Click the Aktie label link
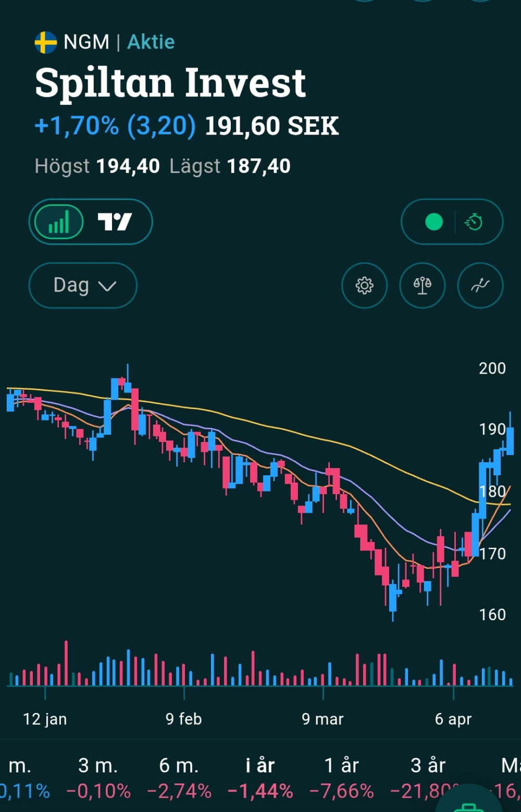The image size is (521, 812). [x=151, y=42]
